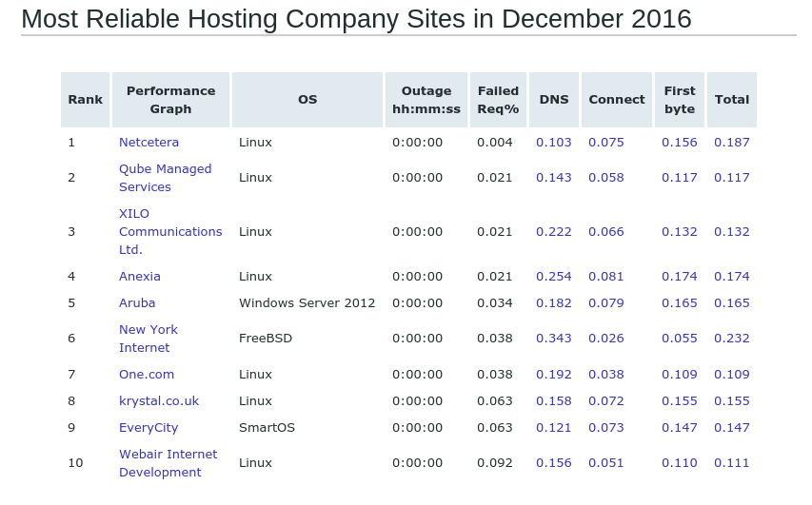Click the FreeBSD OS cell

pyautogui.click(x=266, y=339)
